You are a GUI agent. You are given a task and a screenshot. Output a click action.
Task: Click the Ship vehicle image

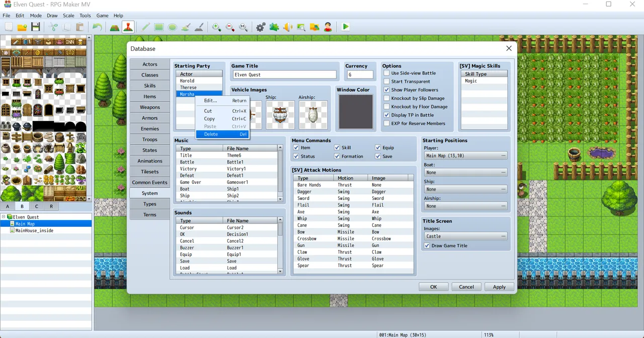(x=280, y=115)
